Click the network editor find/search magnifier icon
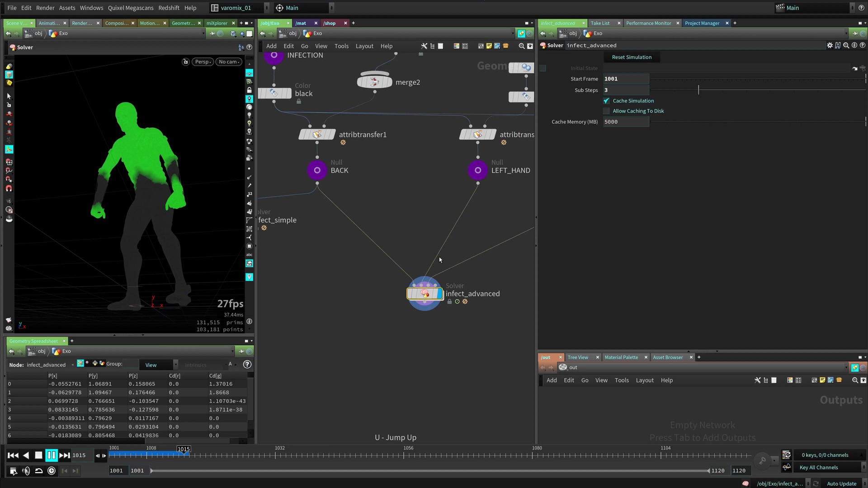The image size is (868, 488). pyautogui.click(x=521, y=46)
